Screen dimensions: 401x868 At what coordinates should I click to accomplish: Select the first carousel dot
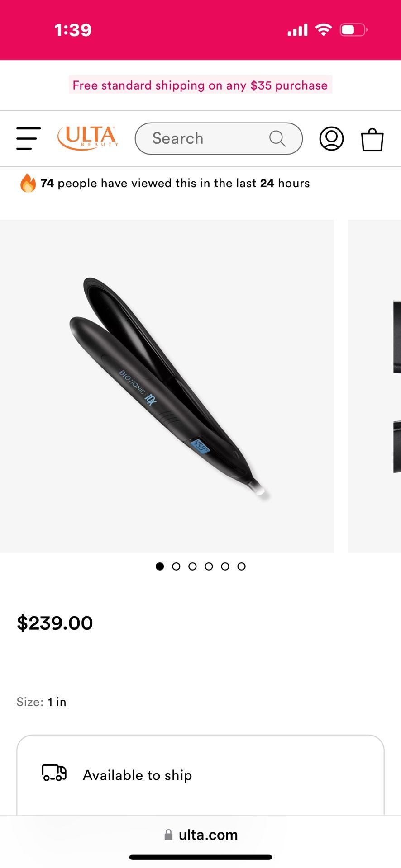click(x=160, y=566)
